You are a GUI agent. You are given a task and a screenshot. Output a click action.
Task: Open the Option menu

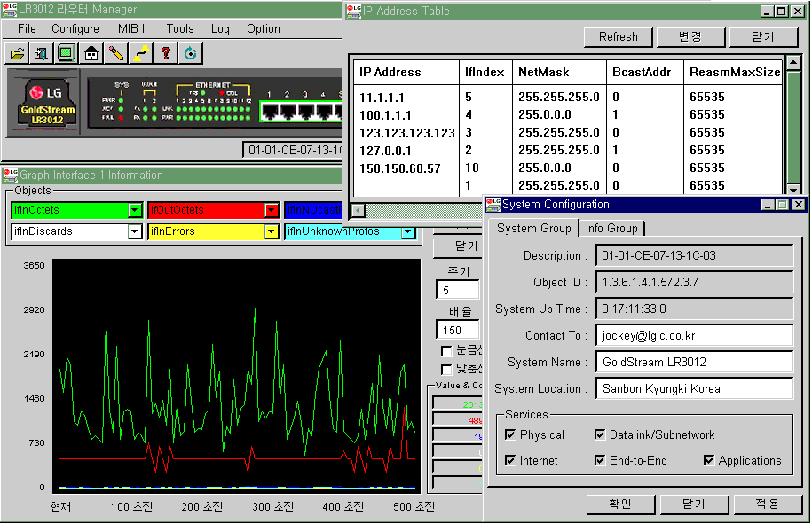click(263, 29)
